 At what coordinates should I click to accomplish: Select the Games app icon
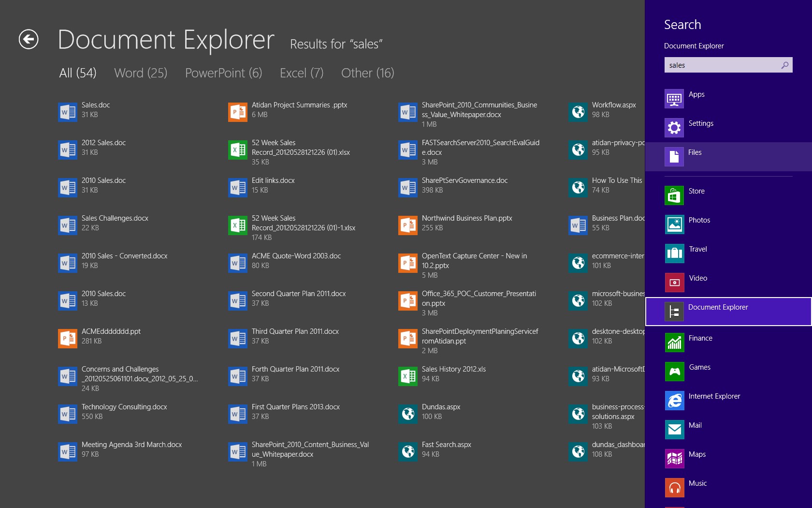pyautogui.click(x=674, y=372)
